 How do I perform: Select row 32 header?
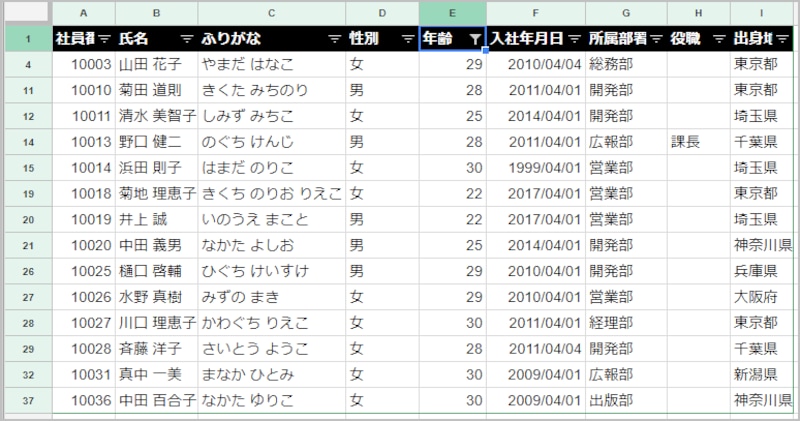pos(29,375)
